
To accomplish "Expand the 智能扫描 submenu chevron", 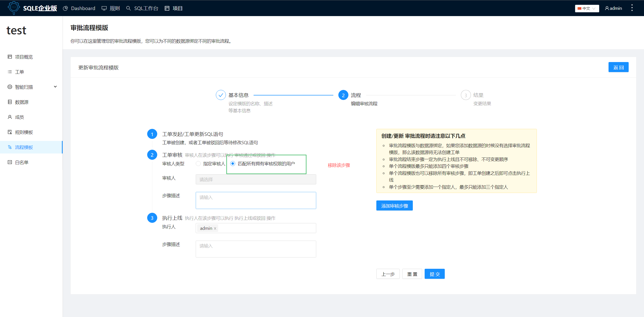I will click(55, 87).
